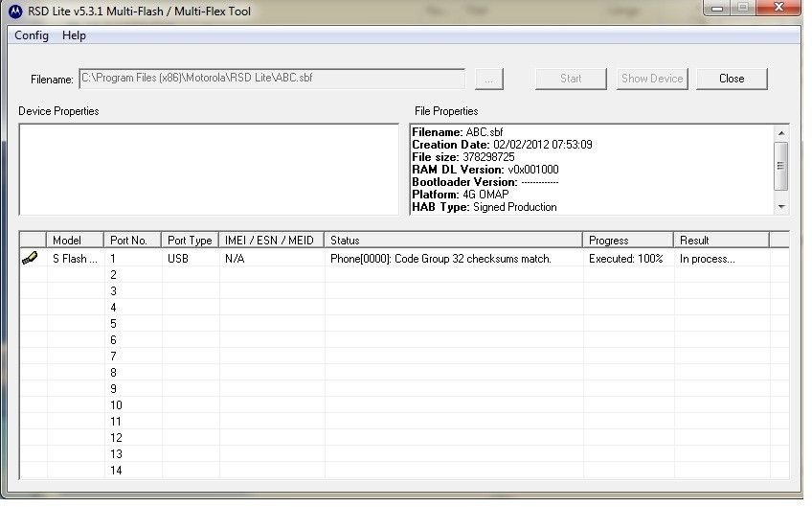Screen dimensions: 812x507
Task: Click the Motorola logo in the title bar
Action: (15, 12)
